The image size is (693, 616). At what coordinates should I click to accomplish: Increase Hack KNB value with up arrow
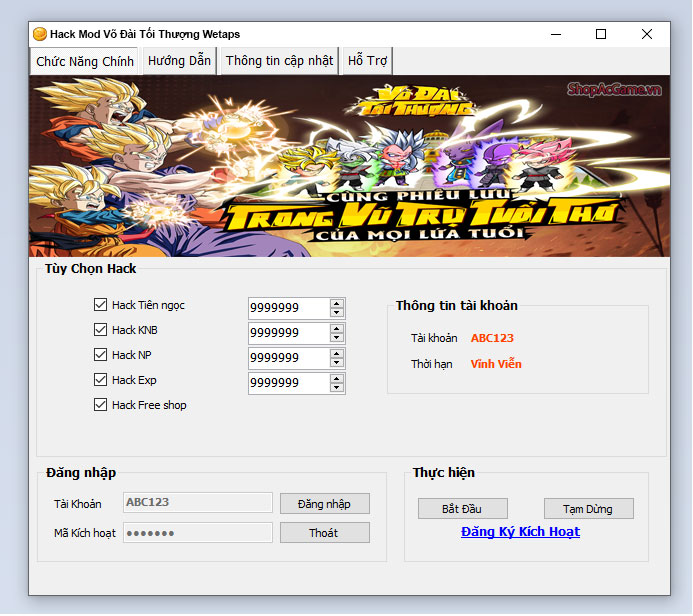coord(337,329)
